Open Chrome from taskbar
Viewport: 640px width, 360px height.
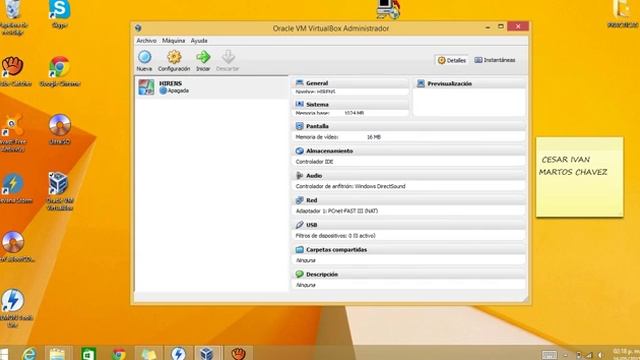coord(119,353)
